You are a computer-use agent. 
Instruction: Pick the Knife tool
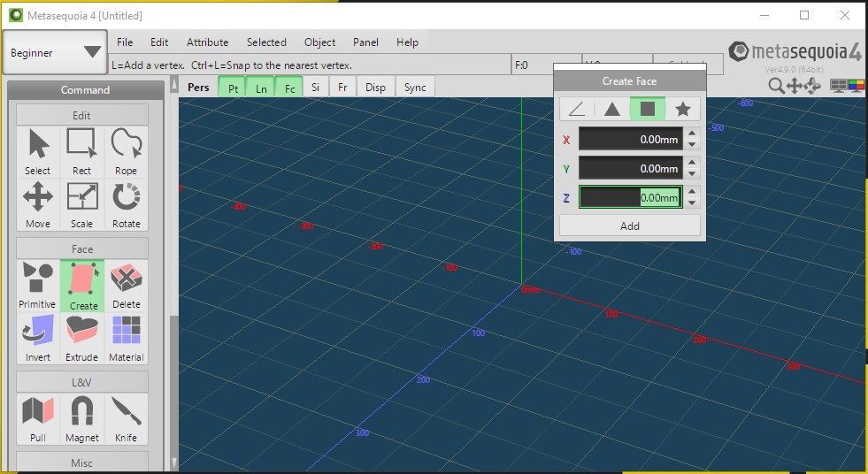tap(127, 418)
